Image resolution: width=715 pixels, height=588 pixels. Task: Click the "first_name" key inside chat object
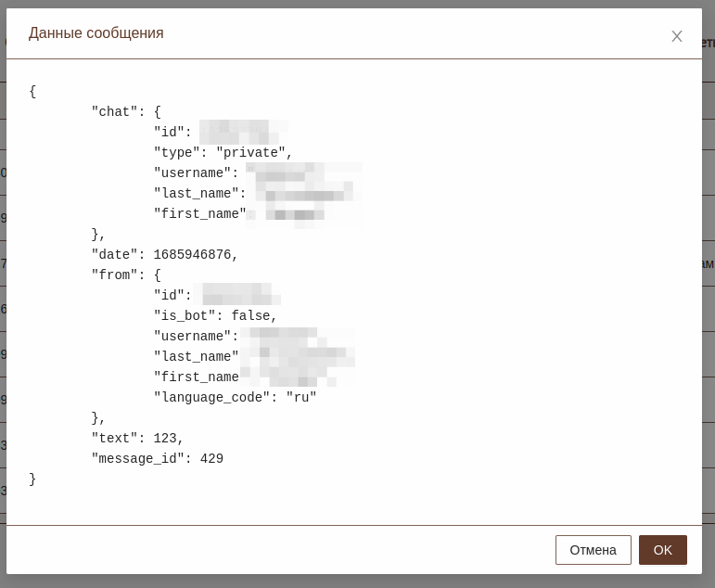click(199, 214)
